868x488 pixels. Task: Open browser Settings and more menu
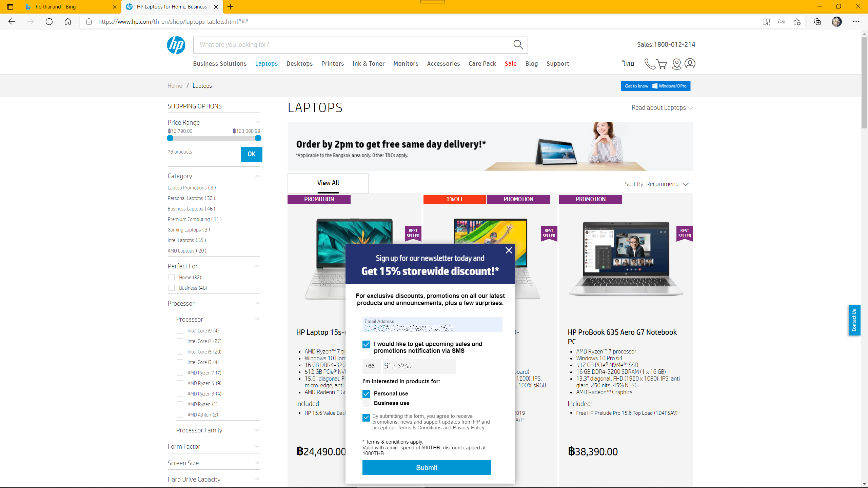856,22
